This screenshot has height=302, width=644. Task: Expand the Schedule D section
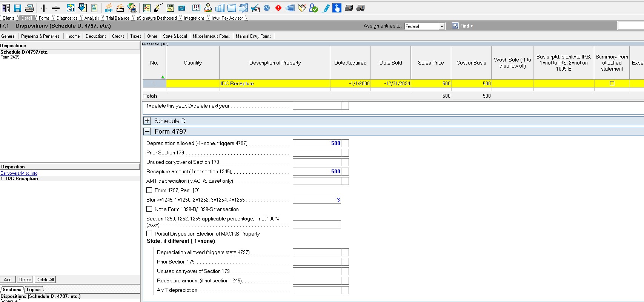click(147, 121)
